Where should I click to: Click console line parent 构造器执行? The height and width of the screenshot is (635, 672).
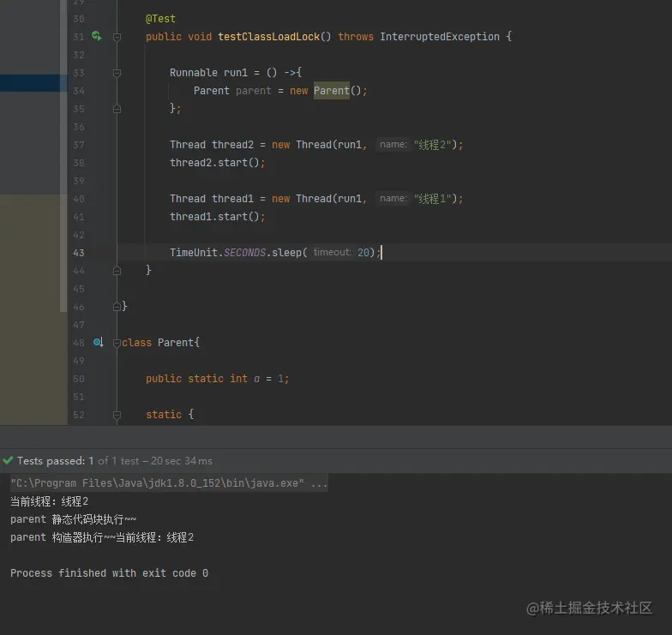pos(102,537)
